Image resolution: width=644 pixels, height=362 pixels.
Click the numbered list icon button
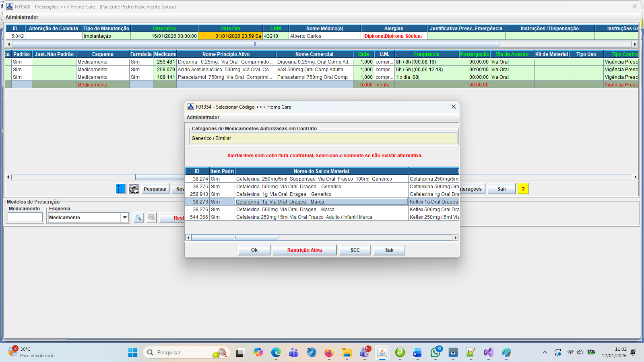pyautogui.click(x=121, y=189)
